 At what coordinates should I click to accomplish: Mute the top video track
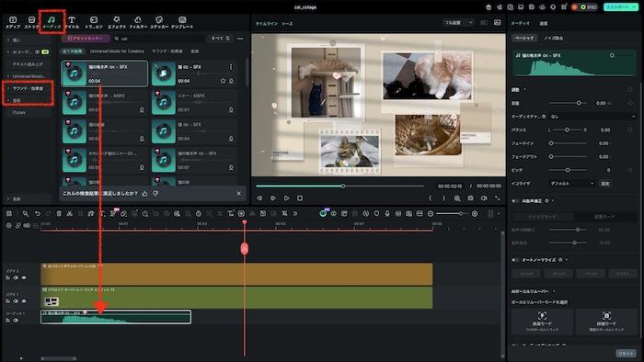click(16, 278)
